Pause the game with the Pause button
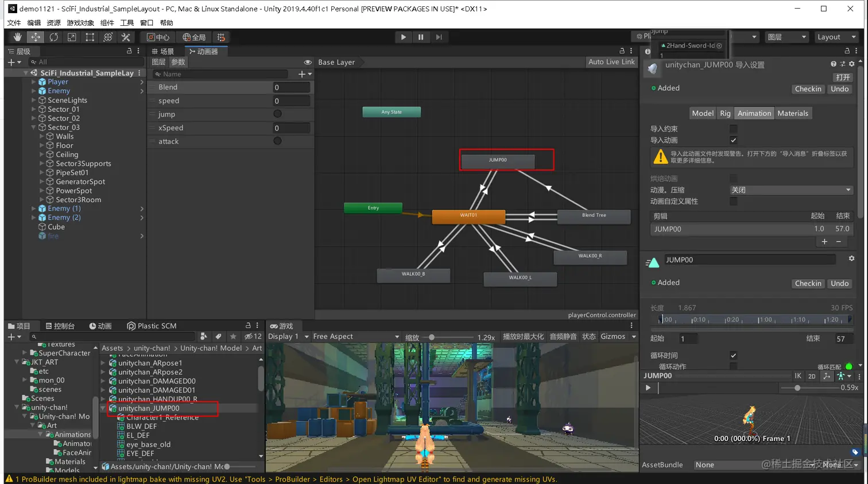 pyautogui.click(x=421, y=37)
